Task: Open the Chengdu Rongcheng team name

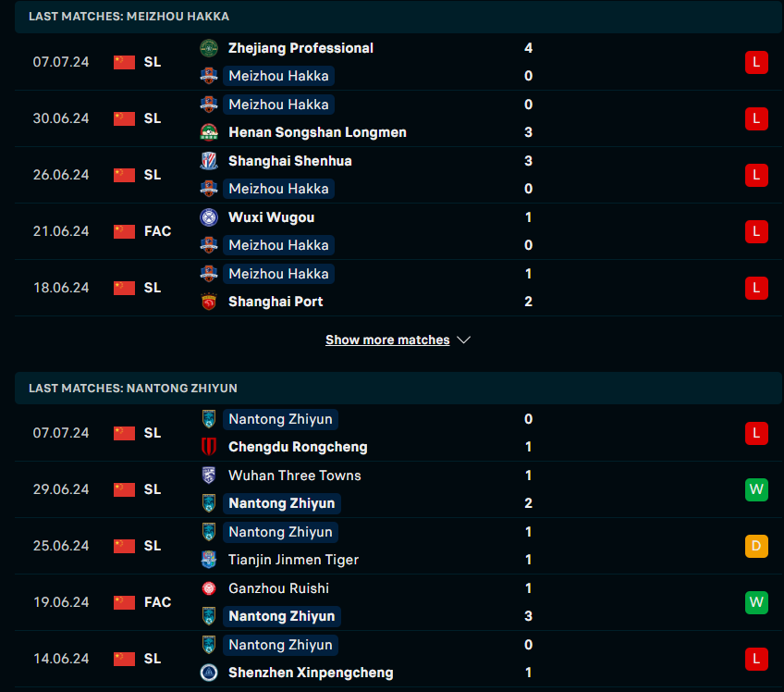Action: pos(298,448)
